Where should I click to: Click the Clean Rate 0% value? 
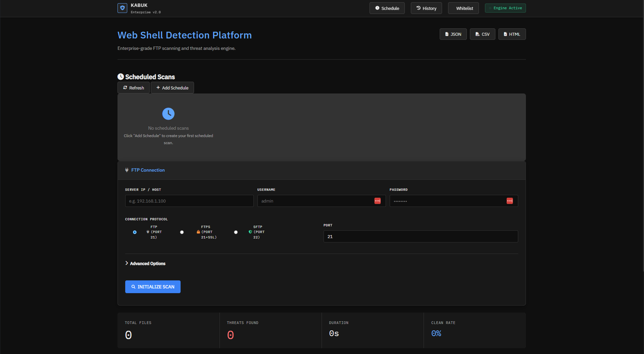click(x=436, y=333)
